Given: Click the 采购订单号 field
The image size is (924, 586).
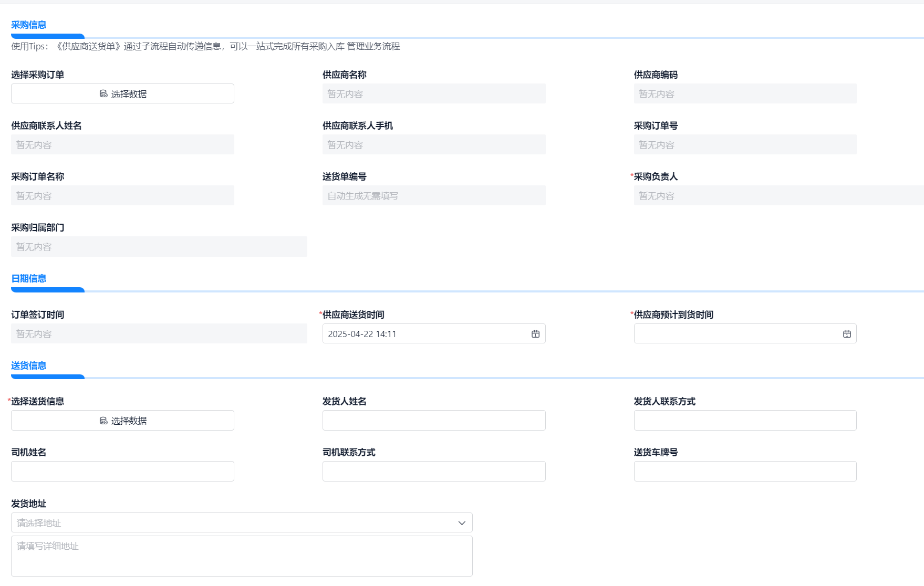Looking at the screenshot, I should pyautogui.click(x=745, y=144).
